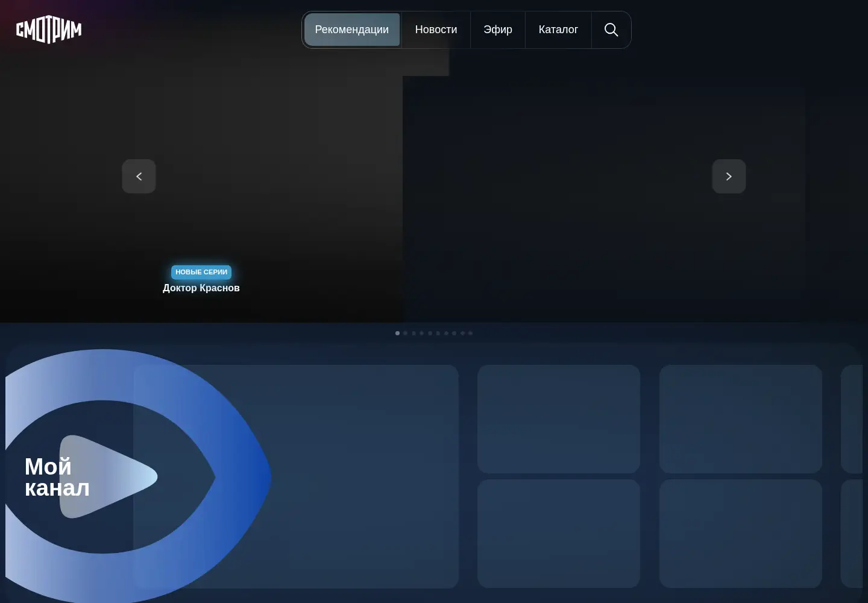Select the highlighted active carousel dot
This screenshot has height=603, width=868.
coord(397,333)
